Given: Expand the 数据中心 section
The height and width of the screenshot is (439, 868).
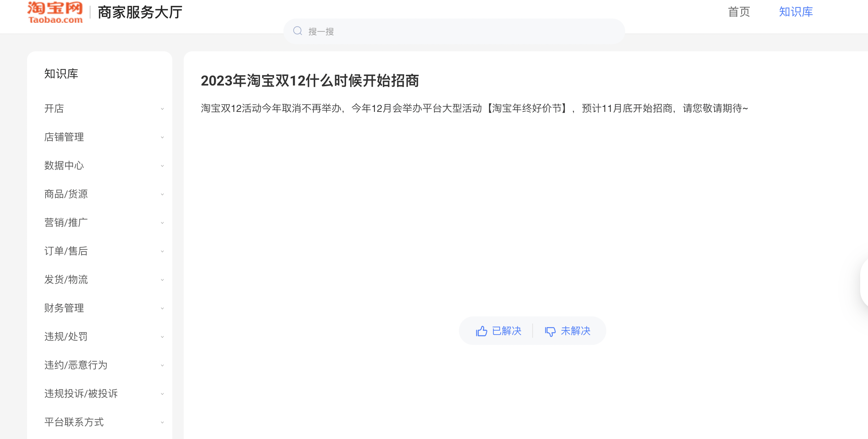Looking at the screenshot, I should click(x=64, y=165).
